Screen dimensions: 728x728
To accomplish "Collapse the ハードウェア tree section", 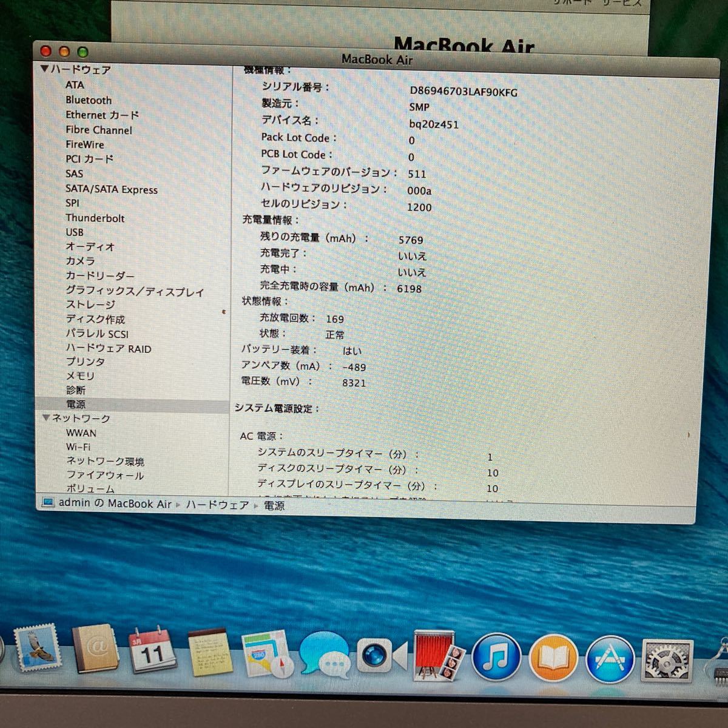I will pyautogui.click(x=44, y=69).
